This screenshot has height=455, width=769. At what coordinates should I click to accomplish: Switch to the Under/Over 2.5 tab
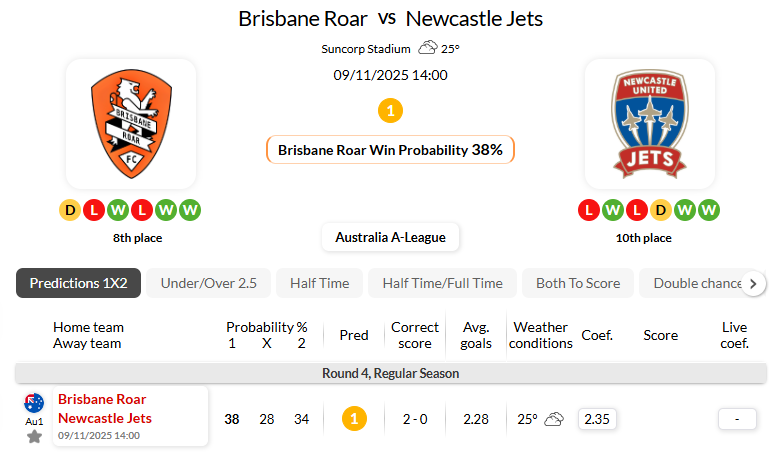(x=208, y=283)
